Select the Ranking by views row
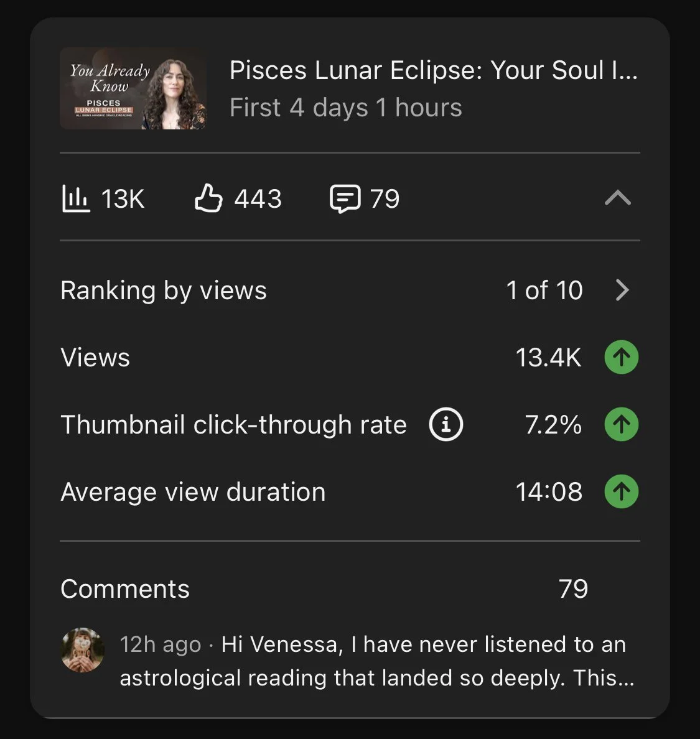700x739 pixels. [x=350, y=290]
